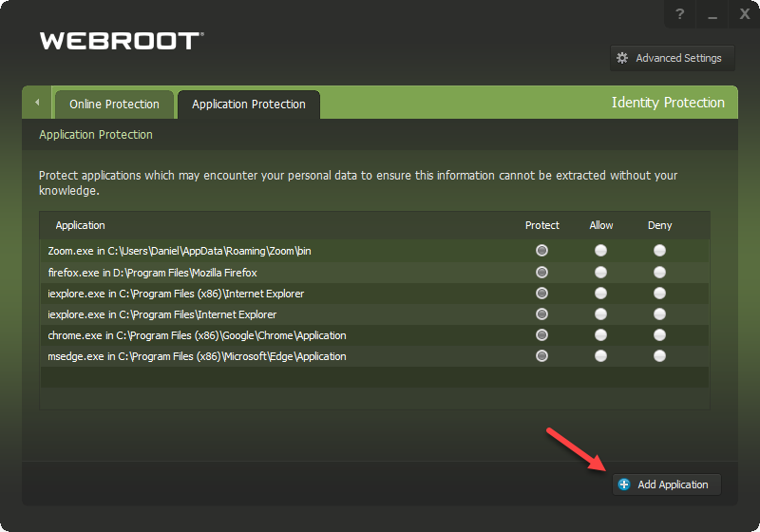Set iexplore.exe (x86) to Allow
The image size is (760, 532).
click(x=601, y=294)
